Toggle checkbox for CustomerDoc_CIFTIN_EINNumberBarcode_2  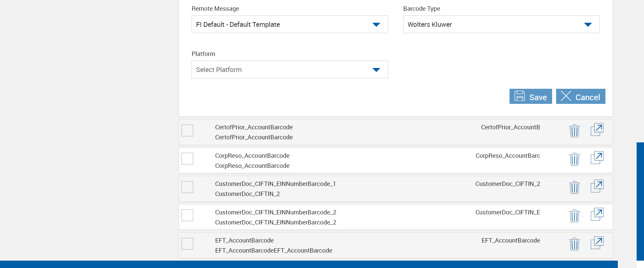187,215
